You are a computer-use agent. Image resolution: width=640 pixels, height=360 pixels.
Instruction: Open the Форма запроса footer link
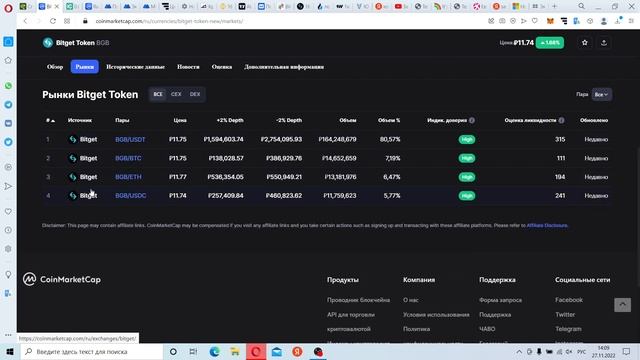click(500, 300)
